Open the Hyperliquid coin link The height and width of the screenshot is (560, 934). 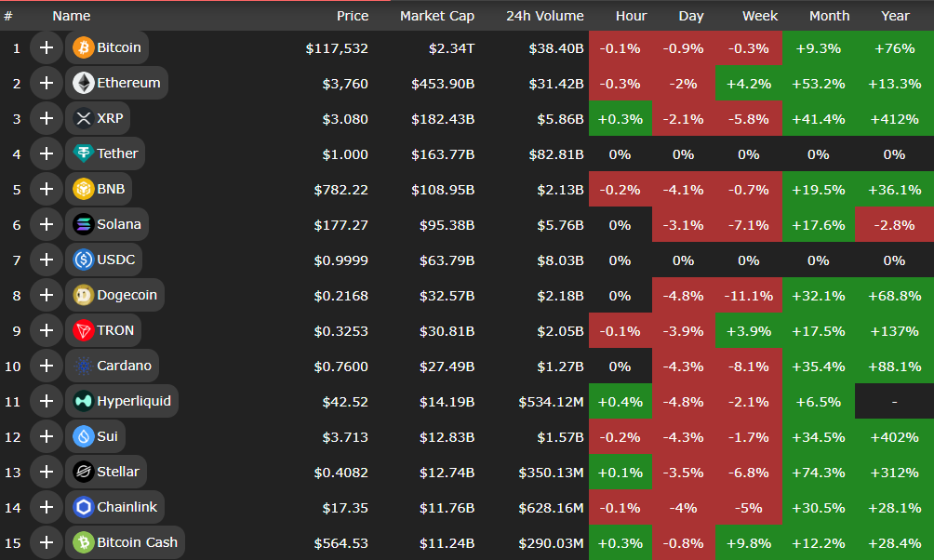133,401
